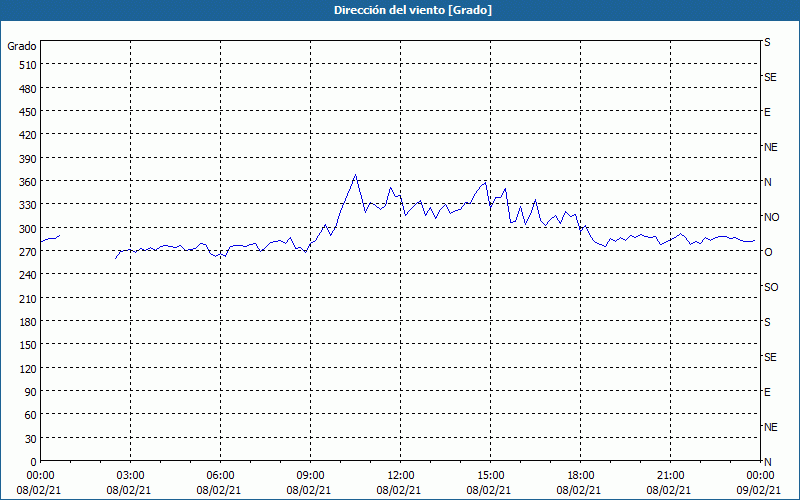The height and width of the screenshot is (500, 800).
Task: Click the chart title "Dirección del viento [Grado]"
Action: (x=413, y=10)
